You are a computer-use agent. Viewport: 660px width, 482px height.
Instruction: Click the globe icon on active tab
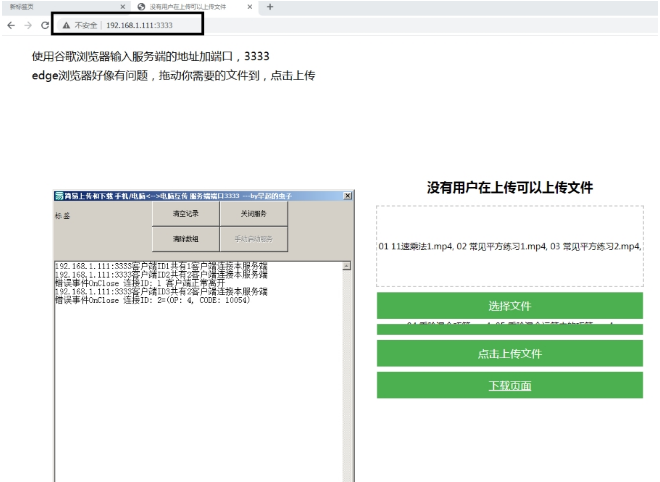(141, 7)
